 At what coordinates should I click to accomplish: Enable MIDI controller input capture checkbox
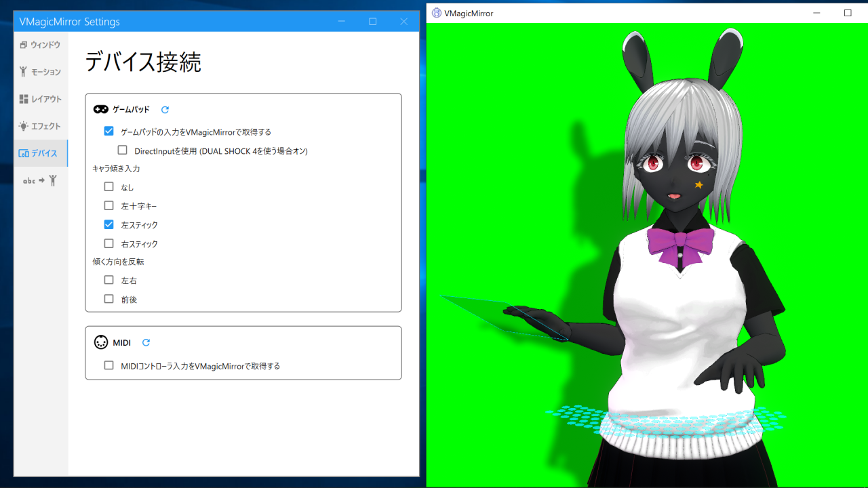tap(108, 365)
